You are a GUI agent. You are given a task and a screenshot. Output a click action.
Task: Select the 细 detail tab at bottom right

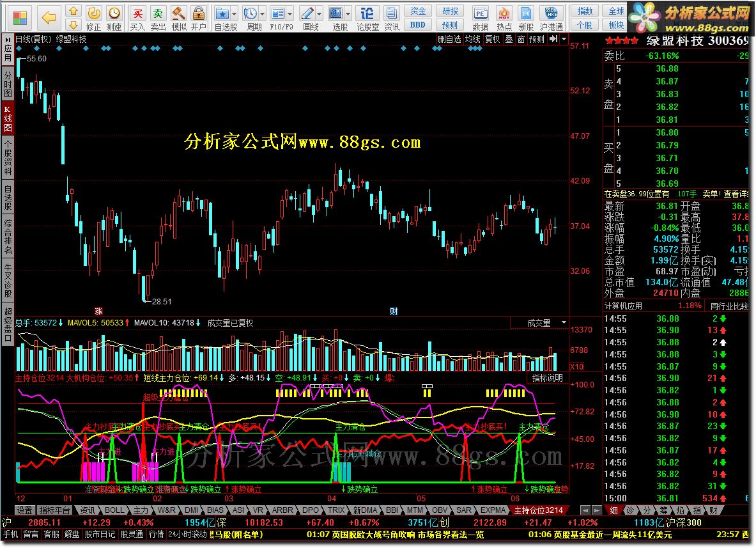613,510
